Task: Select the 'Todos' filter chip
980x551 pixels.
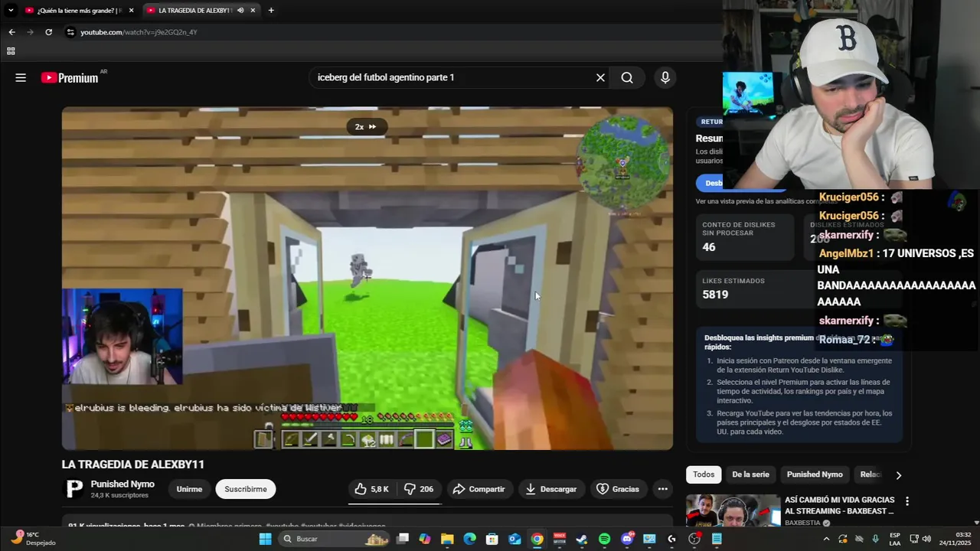Action: pyautogui.click(x=704, y=474)
